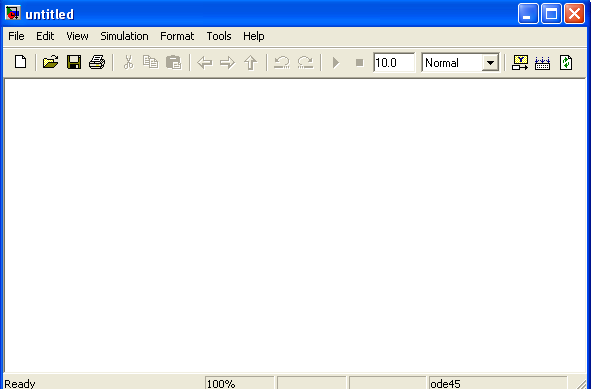Click the Simulink model icon in title bar
Screen dimensions: 591x389
tap(13, 13)
